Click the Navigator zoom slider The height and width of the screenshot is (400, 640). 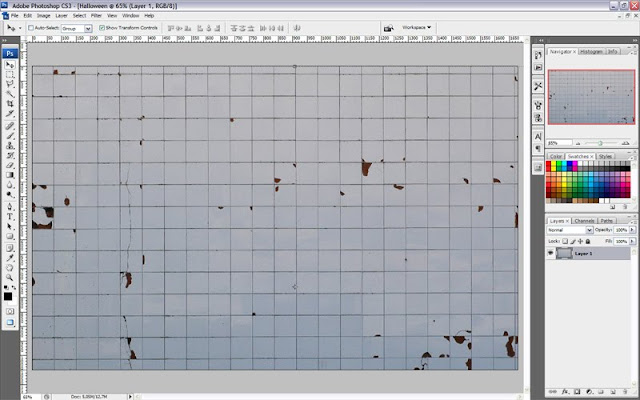(x=600, y=143)
